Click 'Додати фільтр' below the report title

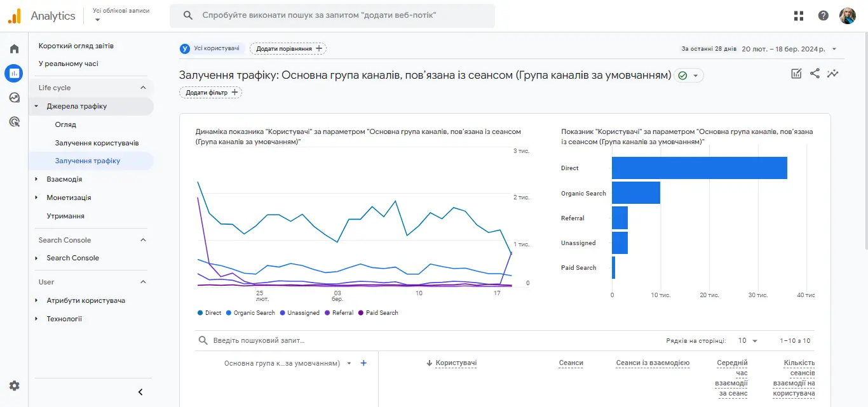coord(210,92)
